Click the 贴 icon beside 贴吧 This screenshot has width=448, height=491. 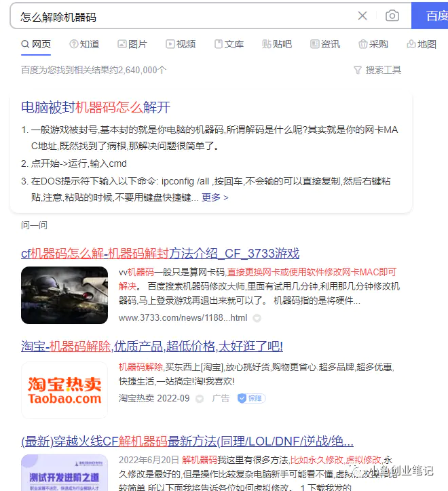(267, 44)
